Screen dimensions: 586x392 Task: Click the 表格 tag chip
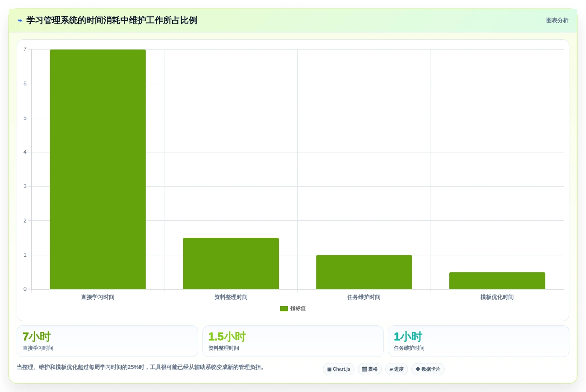pos(370,369)
